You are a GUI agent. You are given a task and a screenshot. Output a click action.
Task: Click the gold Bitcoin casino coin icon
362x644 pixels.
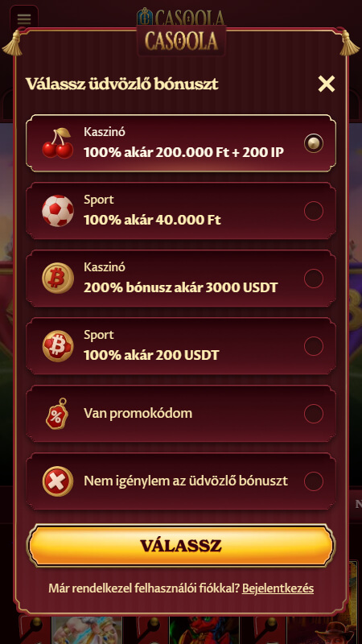[x=58, y=278]
